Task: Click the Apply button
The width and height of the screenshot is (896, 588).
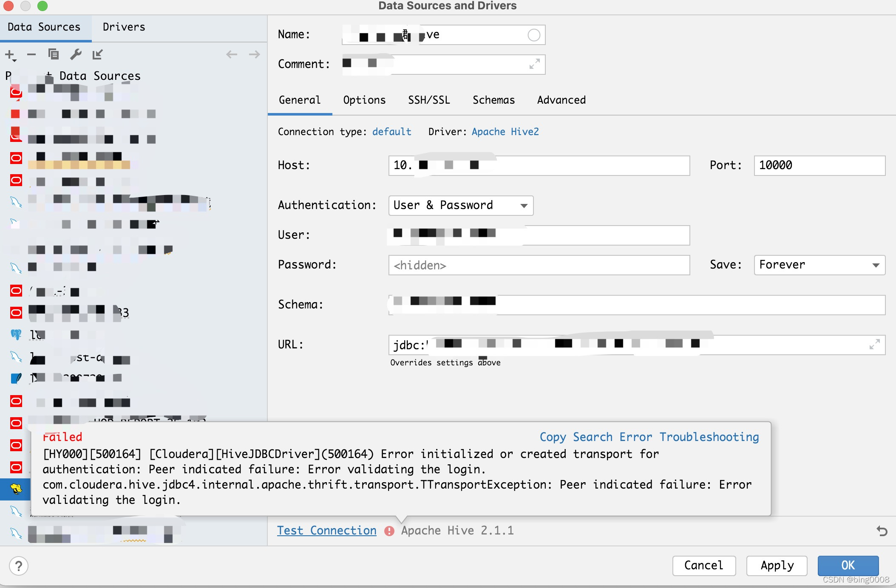Action: [777, 565]
